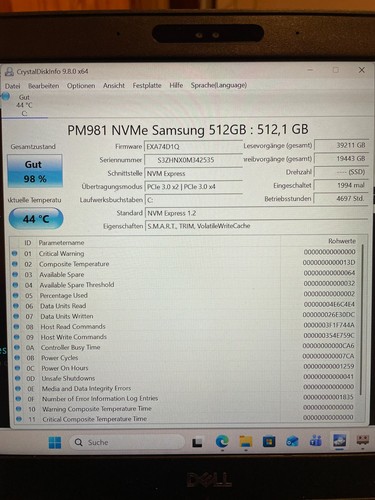
Task: Click the Schnittstelle field NVM Express
Action: tap(194, 173)
